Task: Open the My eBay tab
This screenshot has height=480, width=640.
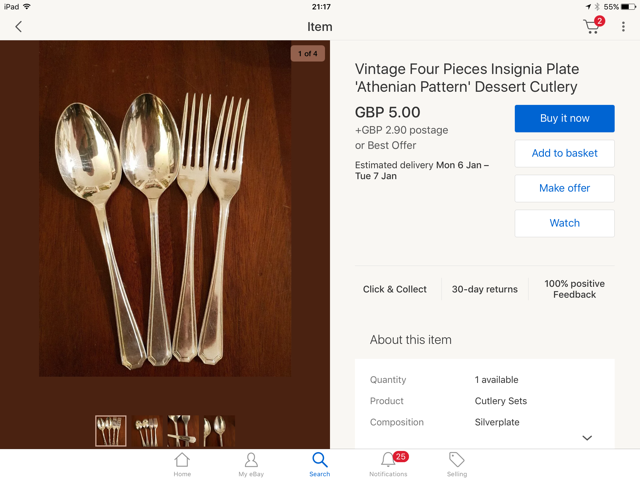Action: 250,464
